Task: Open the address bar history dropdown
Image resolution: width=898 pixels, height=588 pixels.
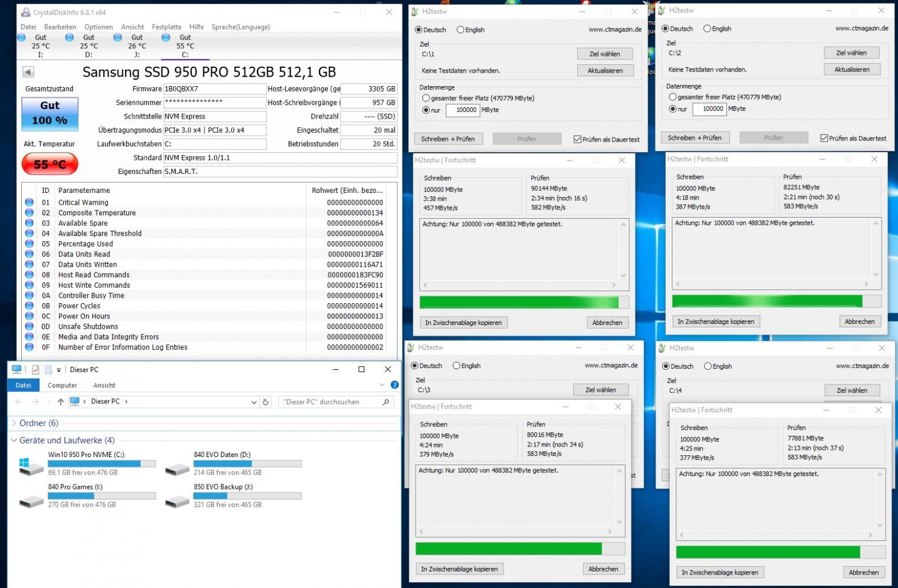Action: [254, 402]
